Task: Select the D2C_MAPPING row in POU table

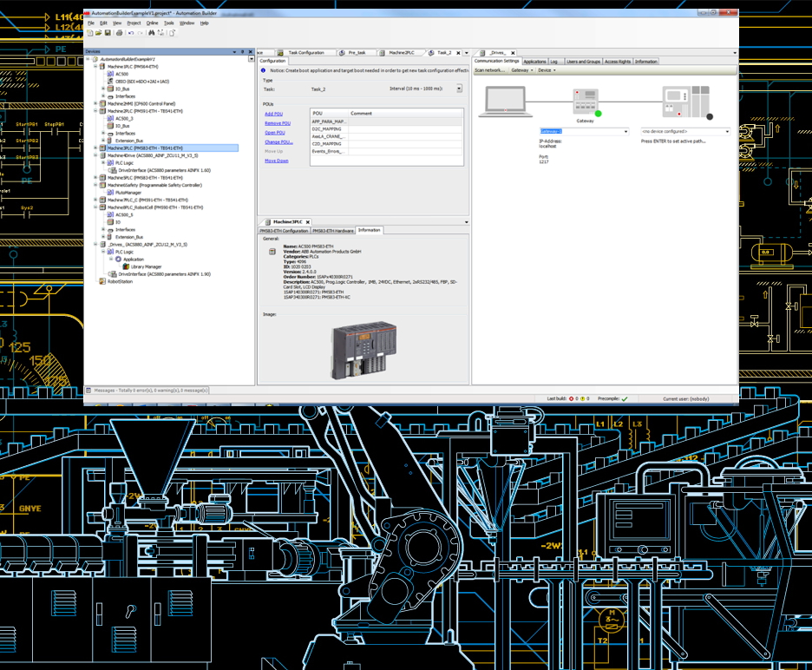Action: click(386, 129)
